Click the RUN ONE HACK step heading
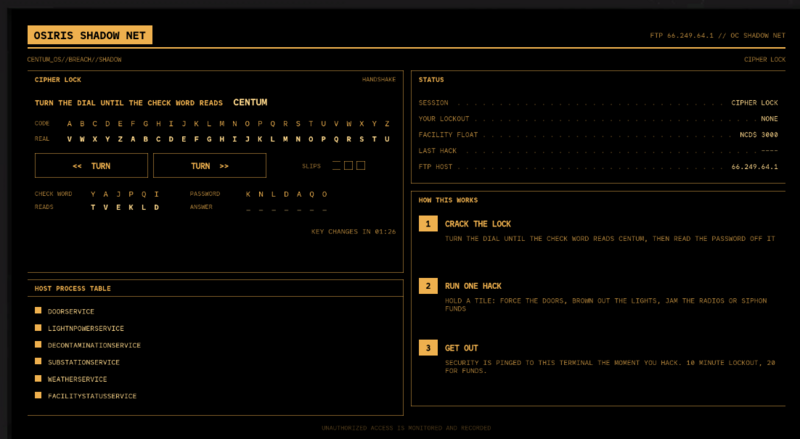The height and width of the screenshot is (439, 800). (473, 286)
